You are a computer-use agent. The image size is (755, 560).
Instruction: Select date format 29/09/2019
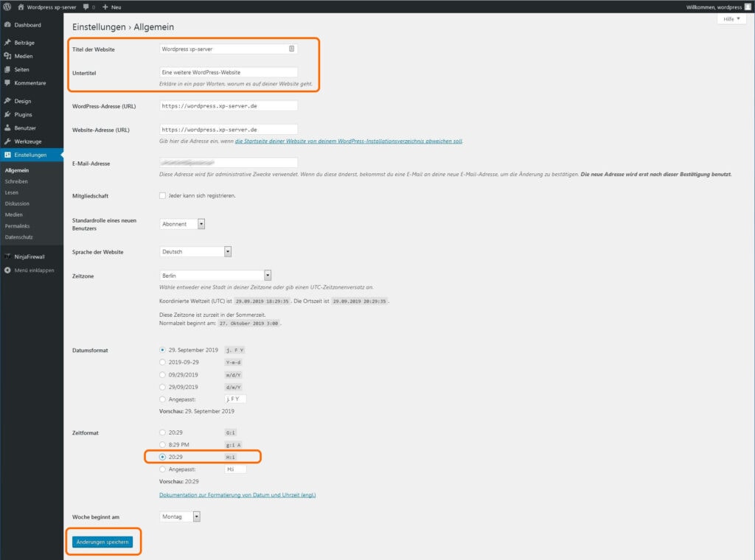point(162,387)
